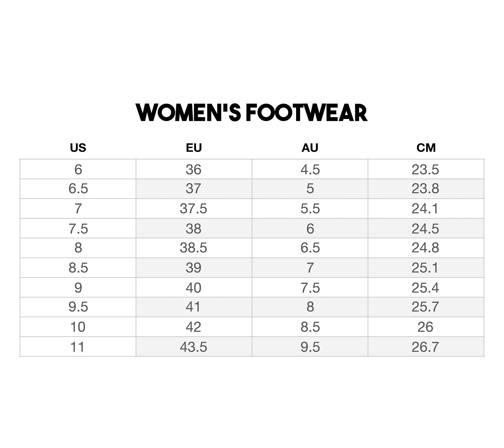Click US size 11 cell
The width and height of the screenshot is (504, 448).
tap(78, 347)
